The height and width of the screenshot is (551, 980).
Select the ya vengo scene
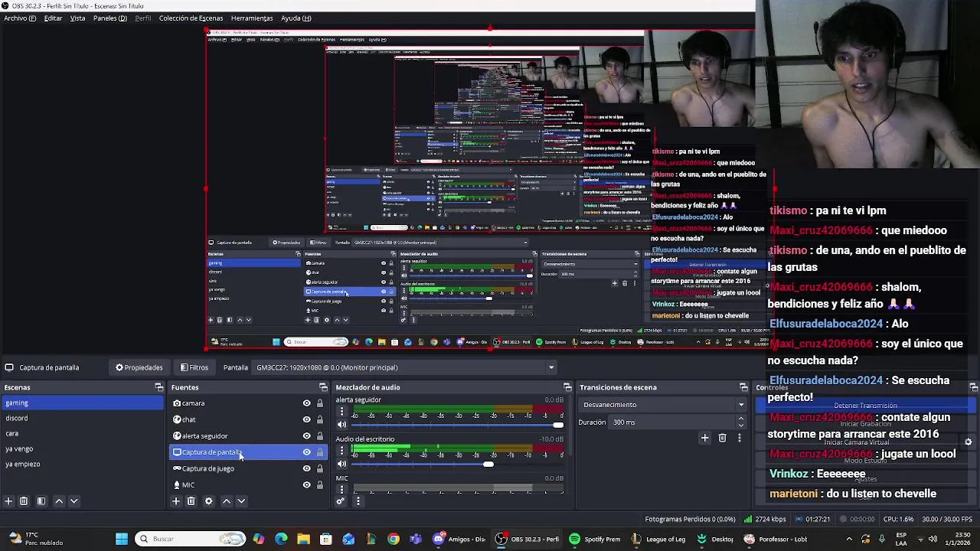[82, 448]
